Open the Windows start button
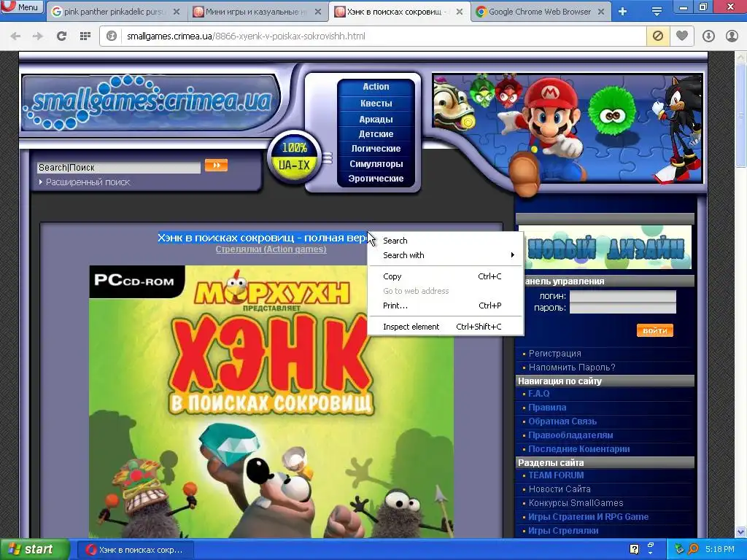 pos(34,549)
